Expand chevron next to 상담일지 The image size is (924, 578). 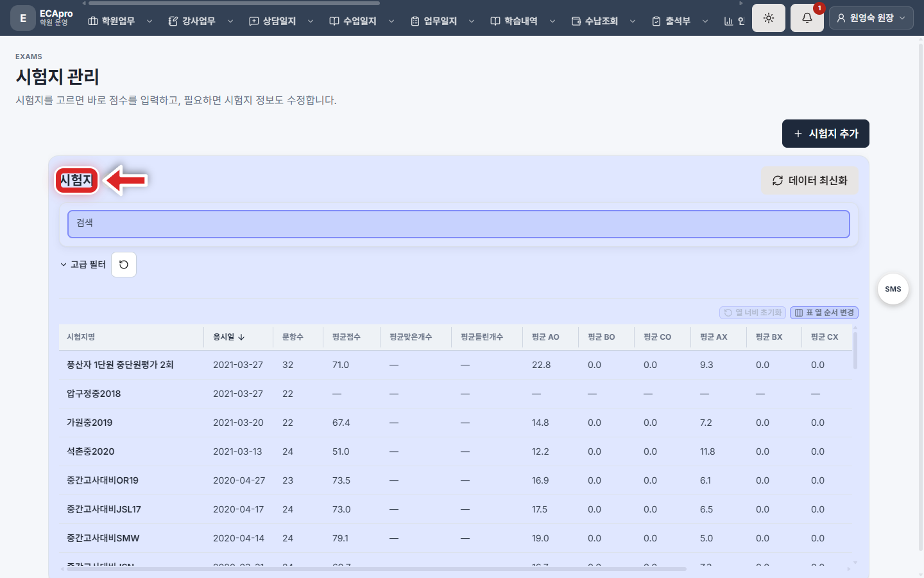point(311,21)
